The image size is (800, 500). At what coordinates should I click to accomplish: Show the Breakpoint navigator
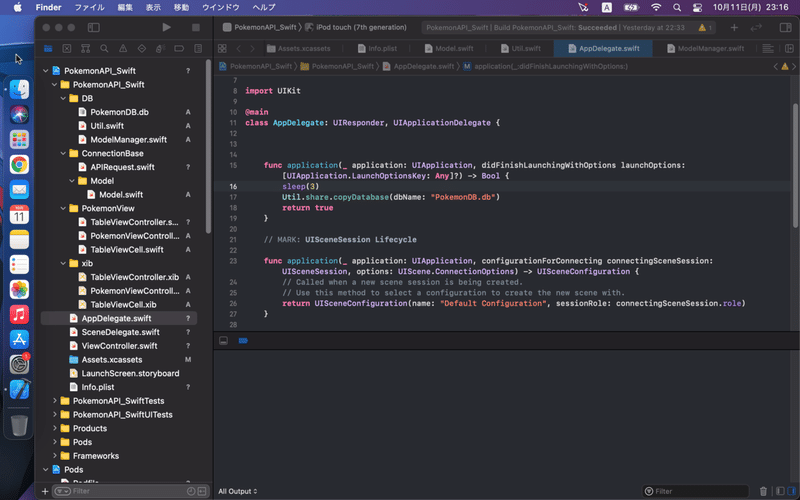(179, 48)
